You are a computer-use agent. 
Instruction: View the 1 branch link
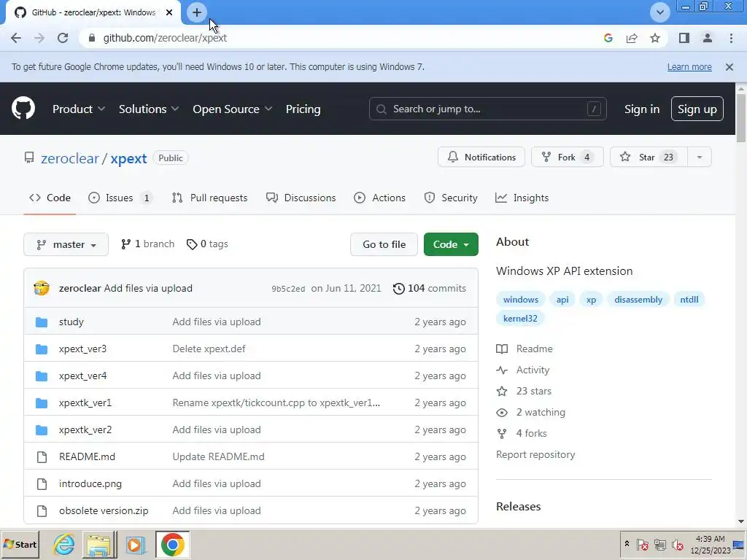click(147, 244)
